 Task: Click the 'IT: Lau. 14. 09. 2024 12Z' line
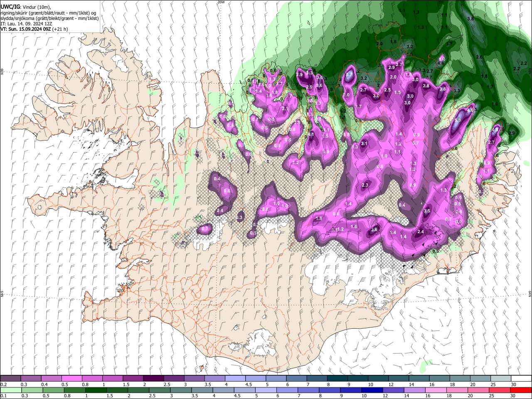(26, 24)
